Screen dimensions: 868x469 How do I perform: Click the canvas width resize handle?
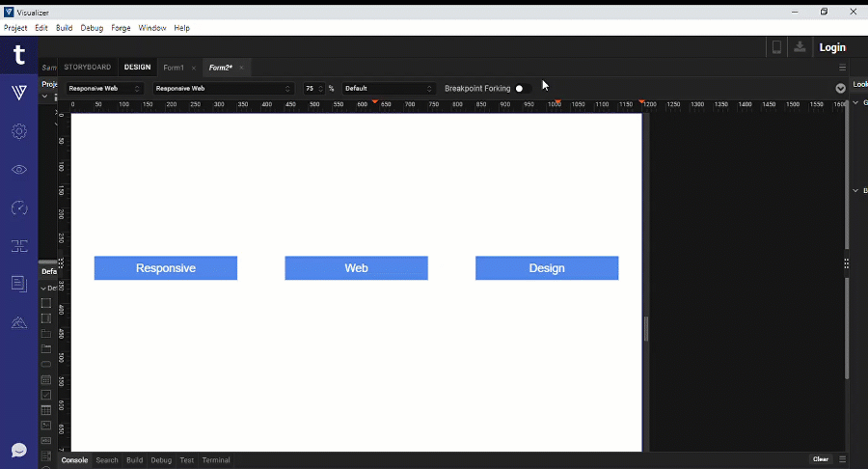pyautogui.click(x=646, y=329)
